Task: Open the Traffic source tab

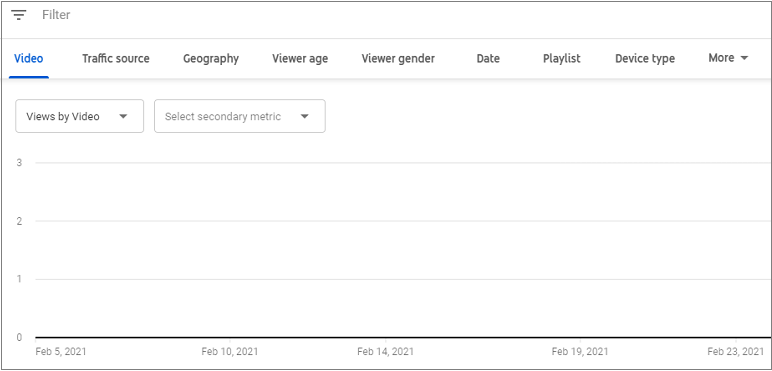Action: point(116,59)
